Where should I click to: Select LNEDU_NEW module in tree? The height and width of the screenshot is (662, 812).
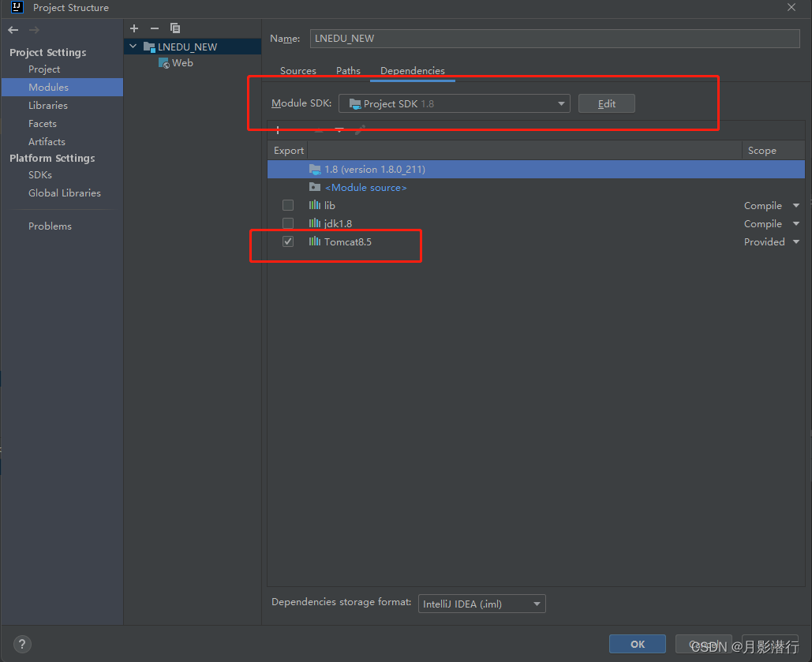pyautogui.click(x=193, y=47)
